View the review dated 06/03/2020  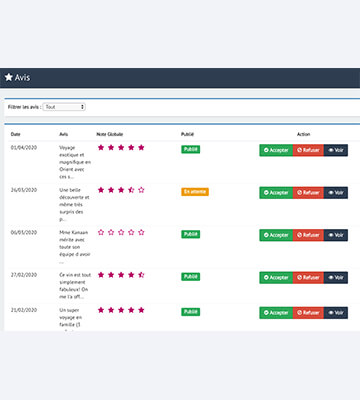pos(336,235)
